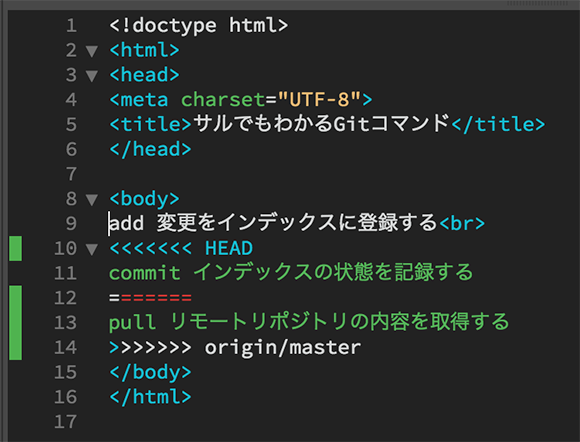Collapse the HEAD conflict fold on line 10
Screen dimensions: 580x442
coord(92,249)
